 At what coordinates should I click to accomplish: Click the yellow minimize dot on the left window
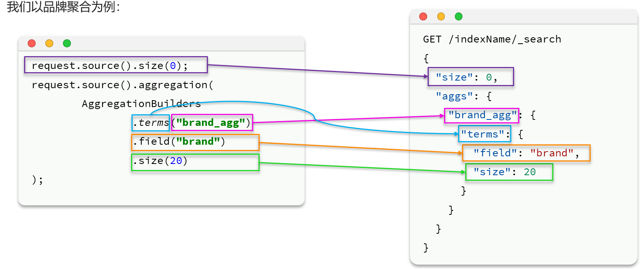point(49,43)
